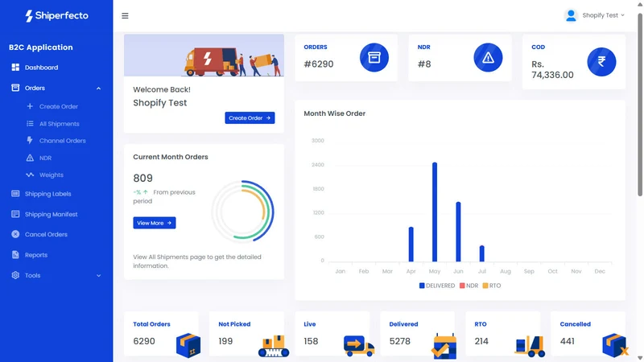Viewport: 644px width, 362px height.
Task: Click the page vertical scrollbar
Action: point(640,105)
